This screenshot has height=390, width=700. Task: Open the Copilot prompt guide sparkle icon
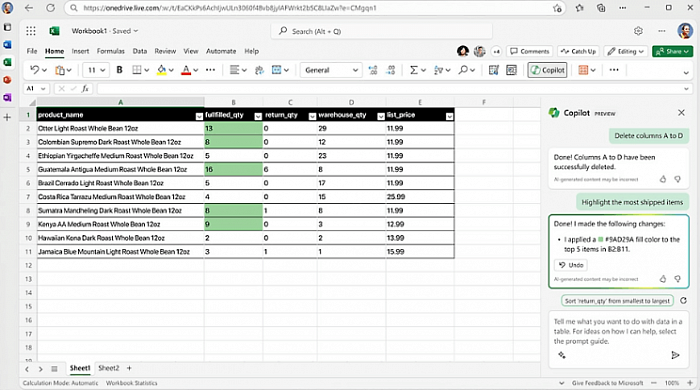[x=562, y=355]
